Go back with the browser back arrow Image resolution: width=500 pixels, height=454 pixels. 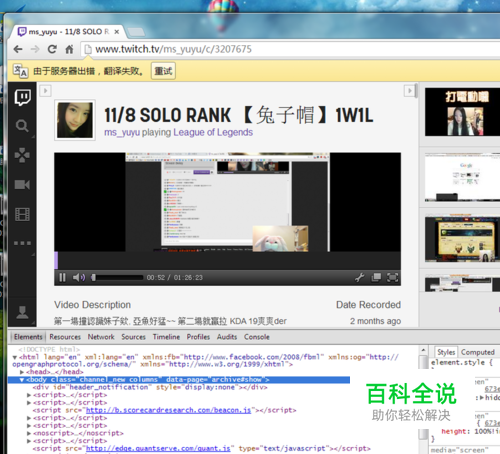pos(18,50)
